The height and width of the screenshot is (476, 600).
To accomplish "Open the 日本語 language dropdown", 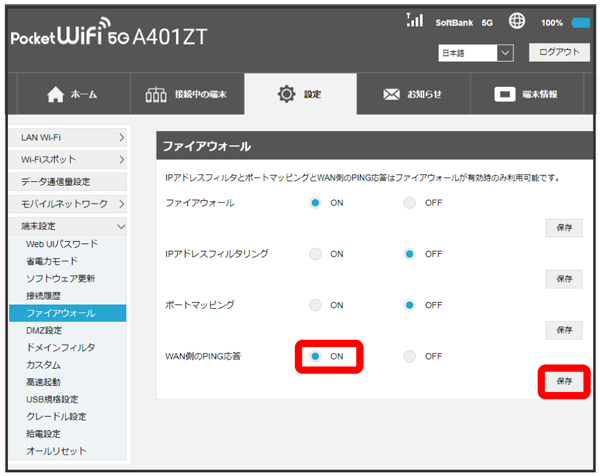I will [475, 52].
